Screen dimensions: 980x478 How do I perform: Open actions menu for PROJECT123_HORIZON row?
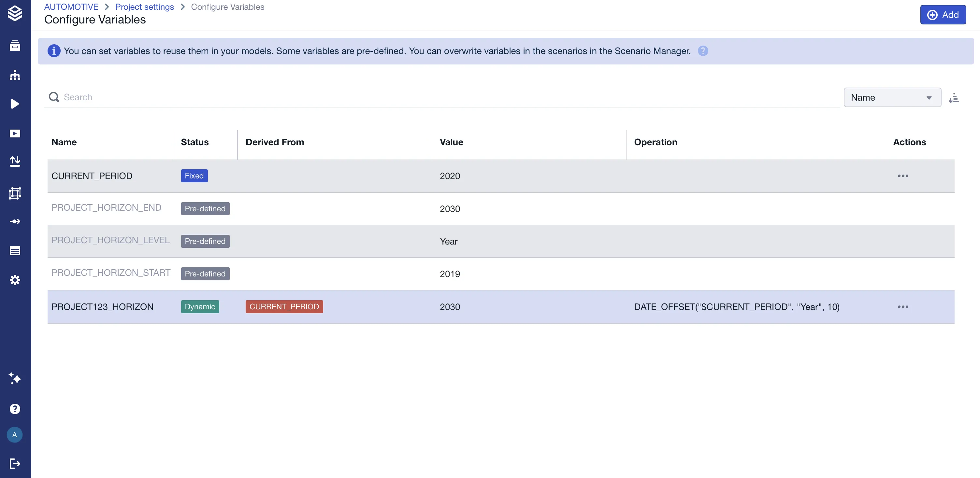[x=902, y=306]
